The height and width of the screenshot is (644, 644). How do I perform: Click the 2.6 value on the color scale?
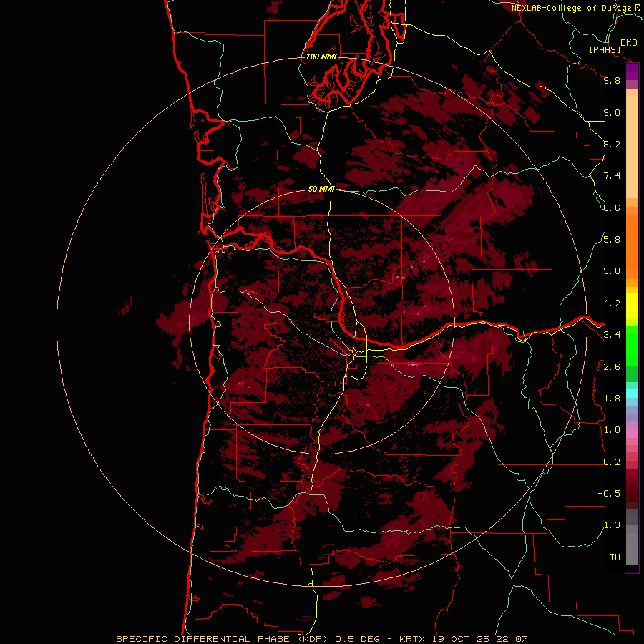612,367
